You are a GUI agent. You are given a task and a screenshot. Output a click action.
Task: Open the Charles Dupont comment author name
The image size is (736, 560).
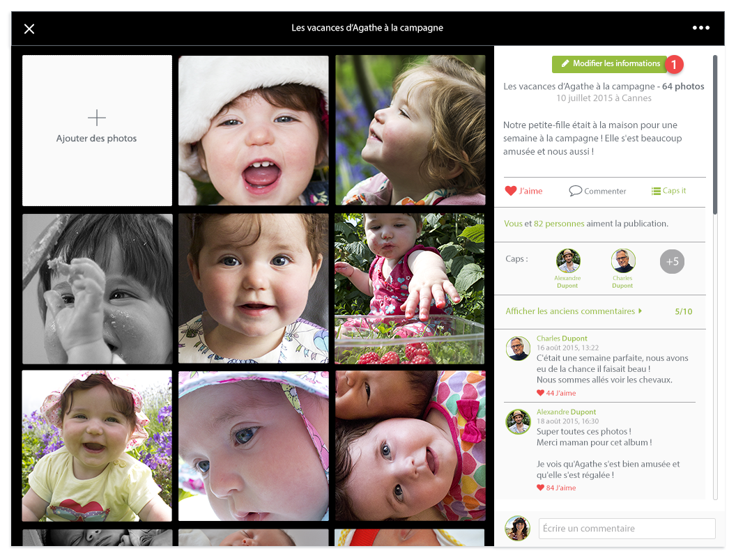point(562,338)
